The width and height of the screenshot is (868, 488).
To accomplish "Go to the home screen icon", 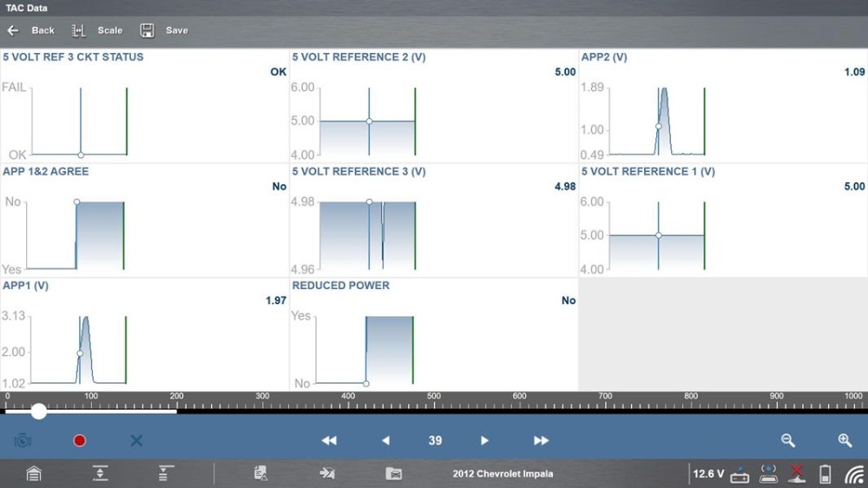I will click(34, 474).
